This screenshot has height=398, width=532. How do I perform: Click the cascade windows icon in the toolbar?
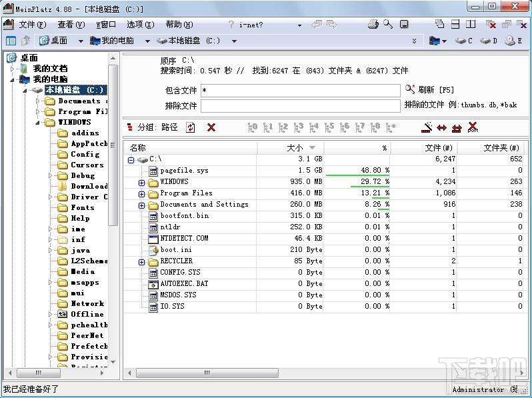(x=440, y=24)
